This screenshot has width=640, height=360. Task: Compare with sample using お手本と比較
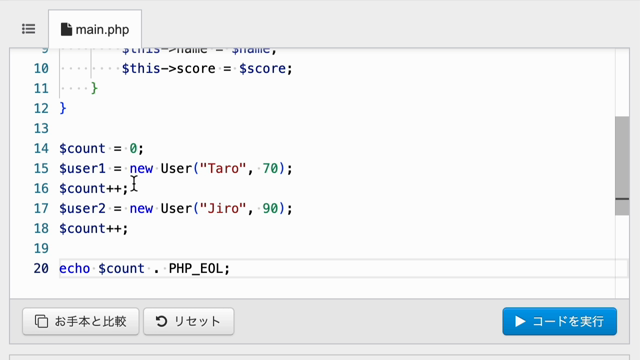coord(80,322)
